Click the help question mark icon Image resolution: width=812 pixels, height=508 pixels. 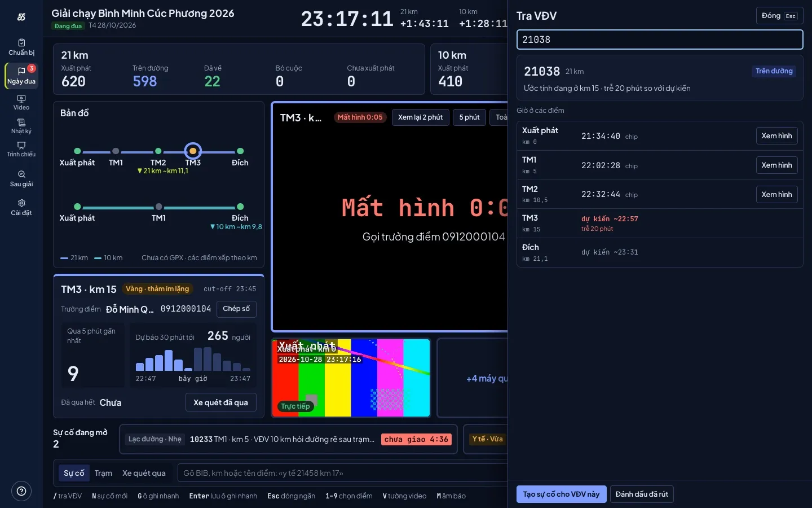pyautogui.click(x=21, y=491)
